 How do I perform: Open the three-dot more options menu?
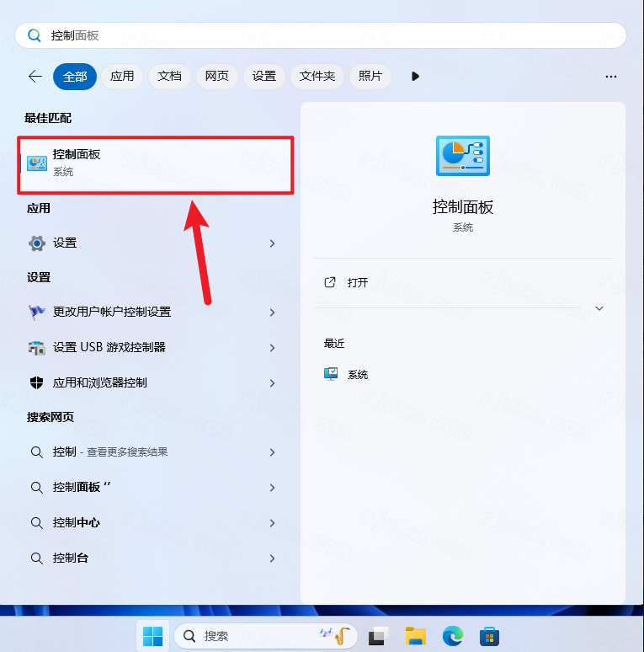611,77
